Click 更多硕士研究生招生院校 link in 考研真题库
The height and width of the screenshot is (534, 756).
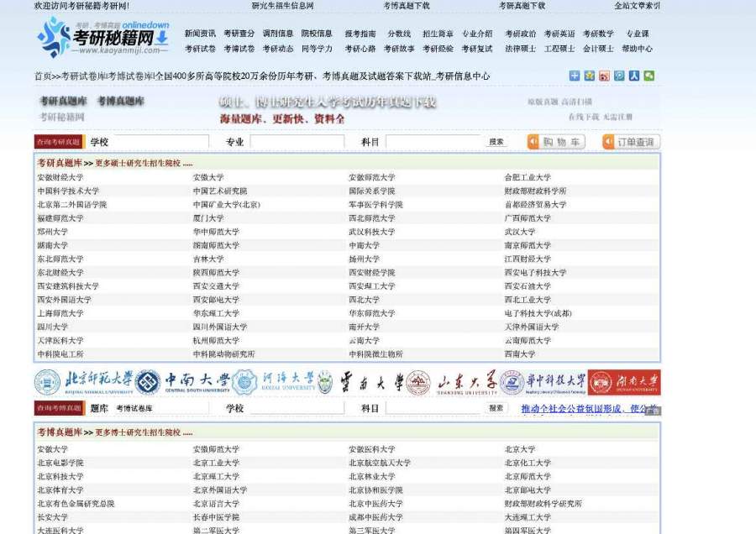(143, 163)
